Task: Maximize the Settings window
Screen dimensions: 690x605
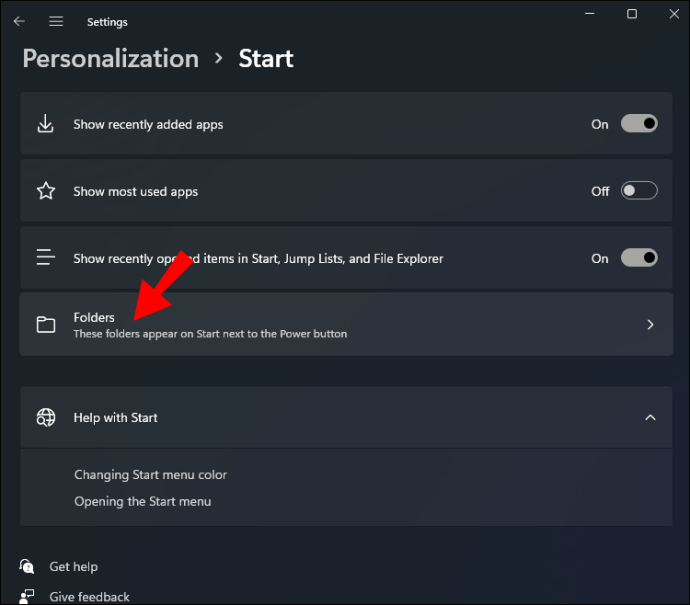Action: point(632,14)
